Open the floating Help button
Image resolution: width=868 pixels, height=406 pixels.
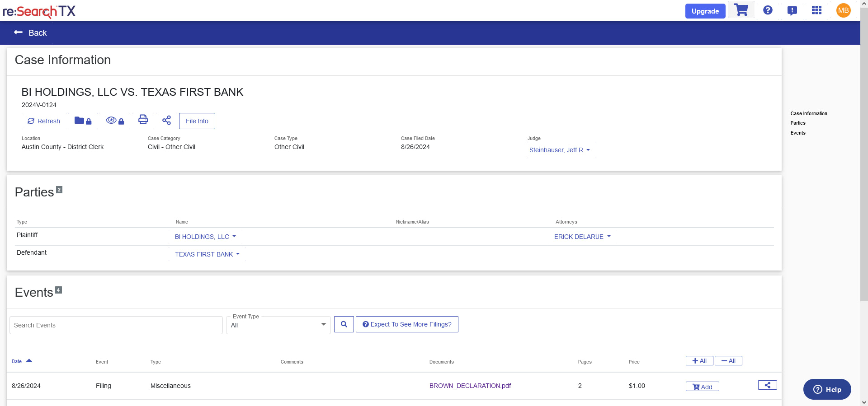tap(827, 389)
